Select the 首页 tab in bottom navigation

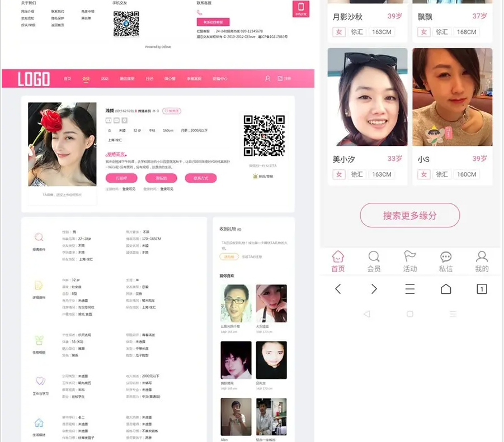[x=338, y=261]
